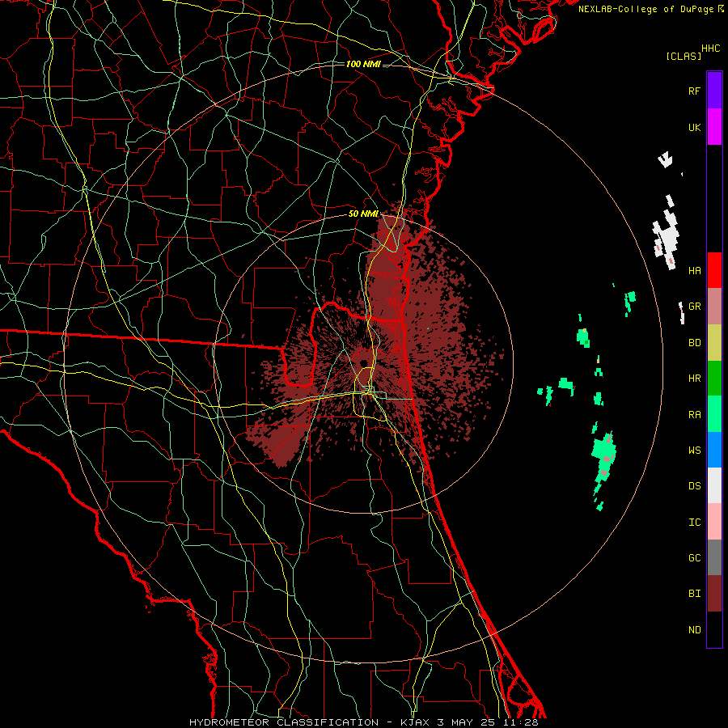Click the BD legend label
This screenshot has height=728, width=728.
pyautogui.click(x=694, y=343)
